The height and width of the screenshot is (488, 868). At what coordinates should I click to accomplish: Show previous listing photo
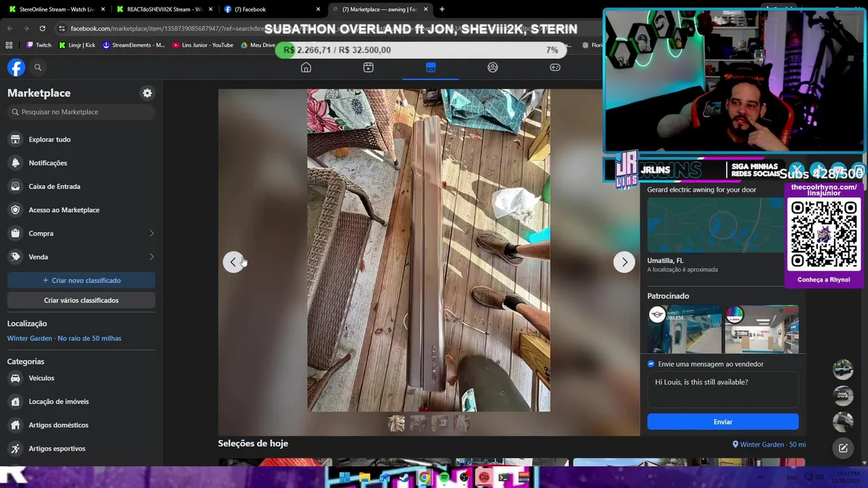(233, 262)
